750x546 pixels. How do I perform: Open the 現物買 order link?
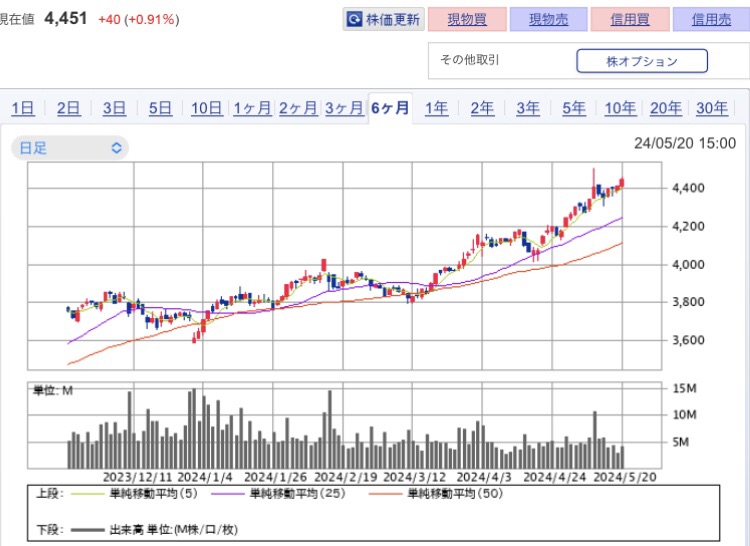(467, 19)
